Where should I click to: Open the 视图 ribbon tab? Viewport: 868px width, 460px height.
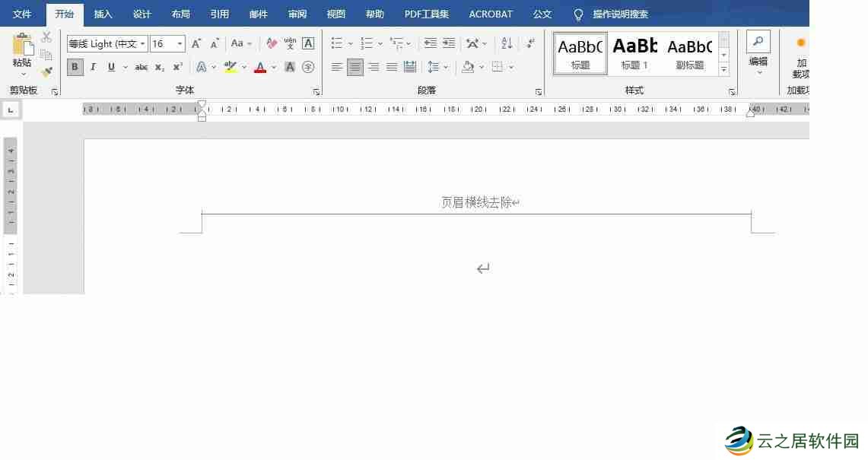click(335, 14)
